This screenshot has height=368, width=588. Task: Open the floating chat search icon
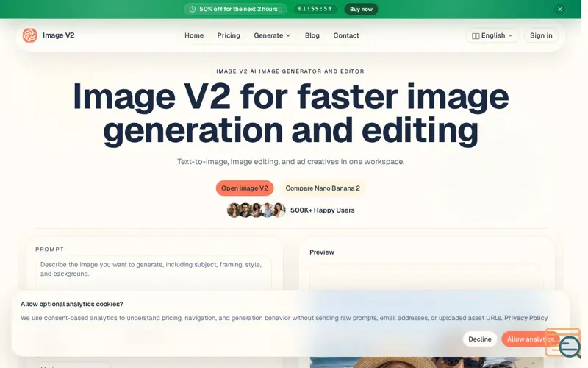coord(569,347)
